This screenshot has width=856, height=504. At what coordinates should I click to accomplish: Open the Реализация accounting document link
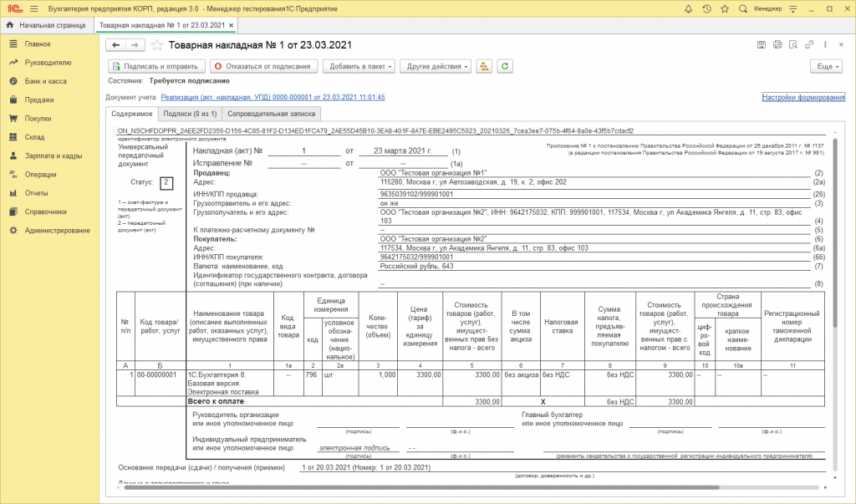[273, 97]
